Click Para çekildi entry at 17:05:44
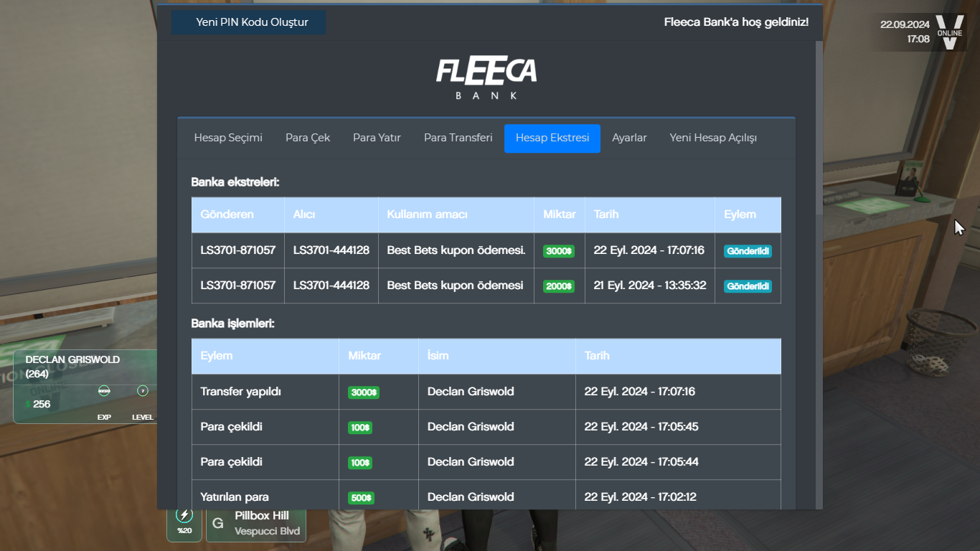Viewport: 980px width, 551px height. (232, 462)
